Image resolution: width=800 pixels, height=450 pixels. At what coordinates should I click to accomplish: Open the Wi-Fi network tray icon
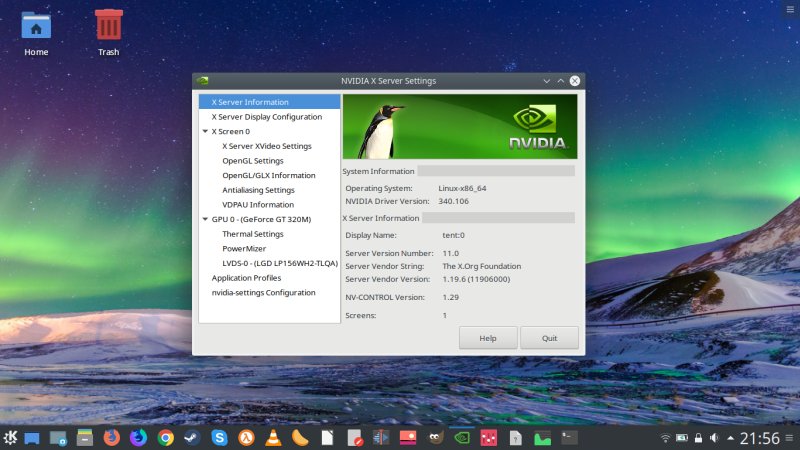[x=665, y=438]
